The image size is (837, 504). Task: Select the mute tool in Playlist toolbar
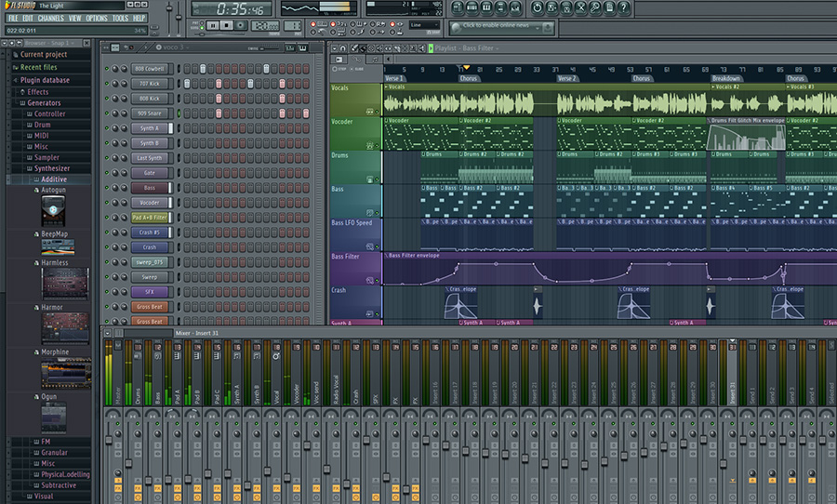[x=379, y=48]
